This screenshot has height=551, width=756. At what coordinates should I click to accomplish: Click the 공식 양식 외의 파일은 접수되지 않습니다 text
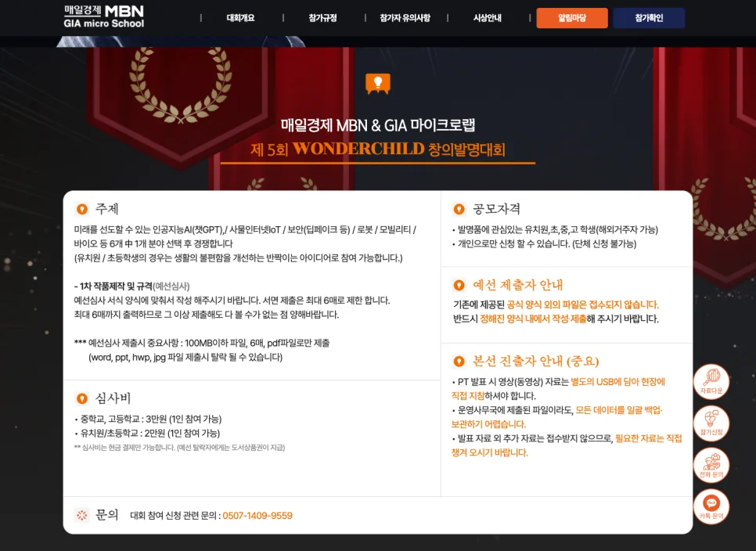coord(582,304)
